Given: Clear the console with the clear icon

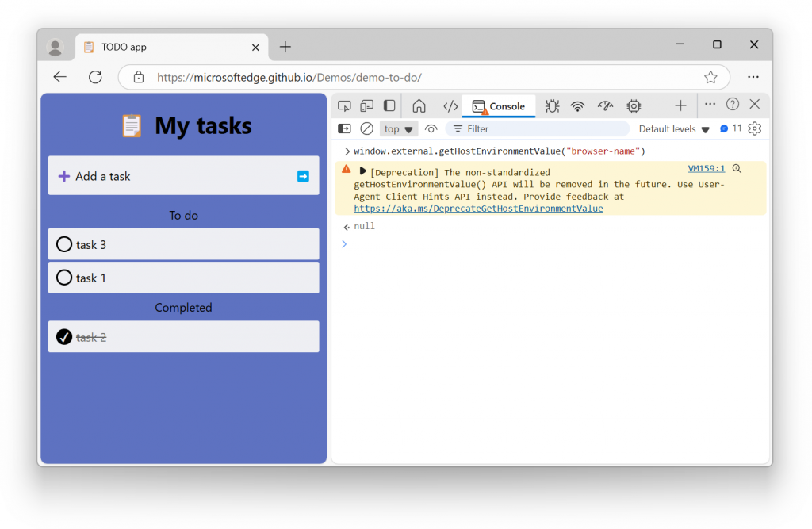Looking at the screenshot, I should pyautogui.click(x=366, y=128).
